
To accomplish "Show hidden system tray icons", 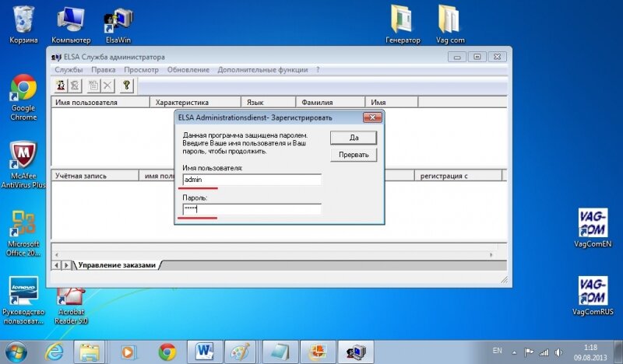I will click(514, 352).
